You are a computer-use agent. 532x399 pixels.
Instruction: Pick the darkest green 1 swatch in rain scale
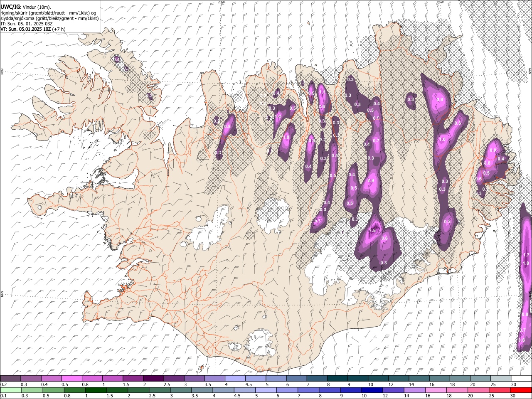coord(96,390)
